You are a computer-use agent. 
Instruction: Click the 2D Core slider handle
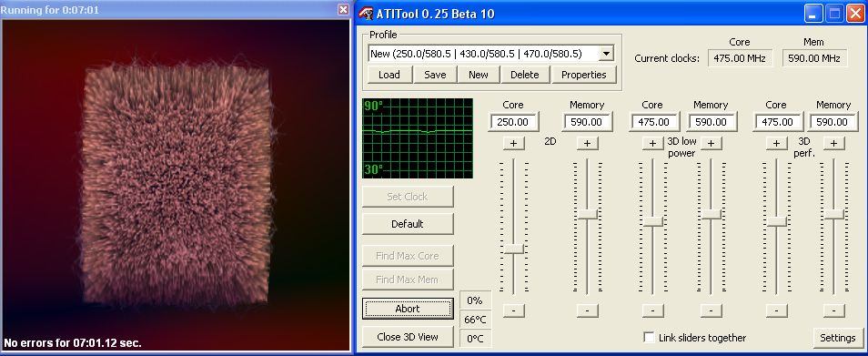[x=514, y=249]
